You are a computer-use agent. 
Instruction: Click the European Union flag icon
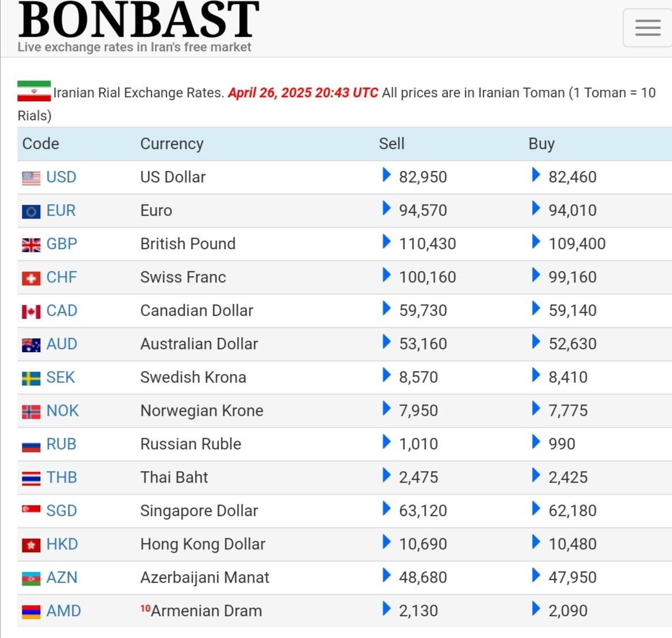pyautogui.click(x=31, y=211)
